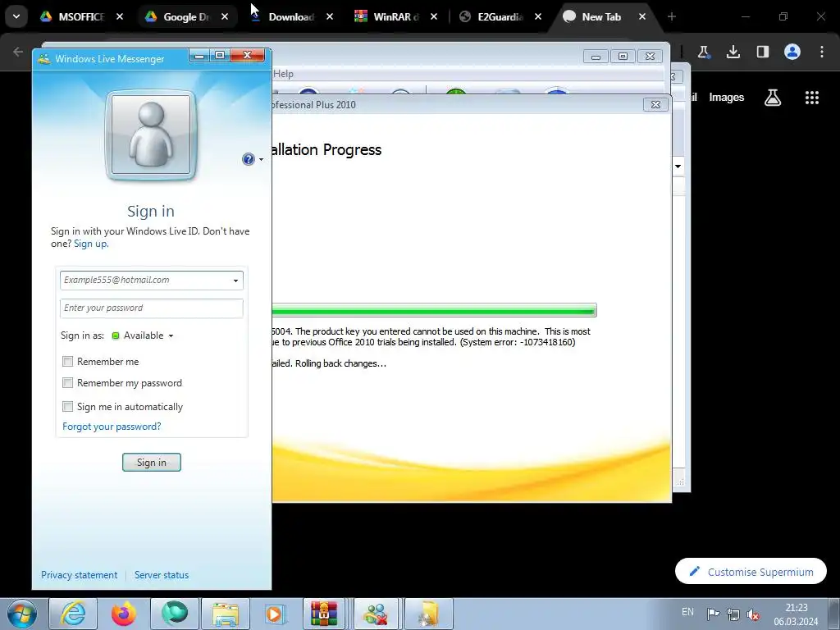Switch to Windows Live Messenger on the taskbar

[x=376, y=614]
